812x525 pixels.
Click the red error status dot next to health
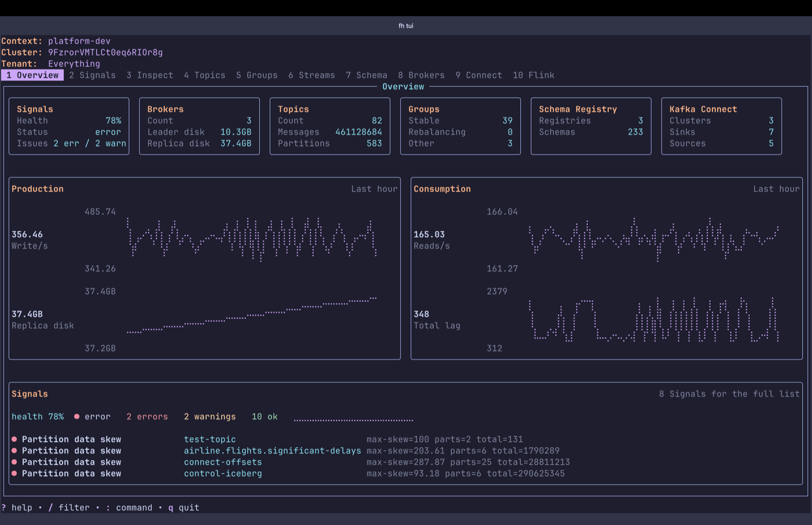pos(77,416)
